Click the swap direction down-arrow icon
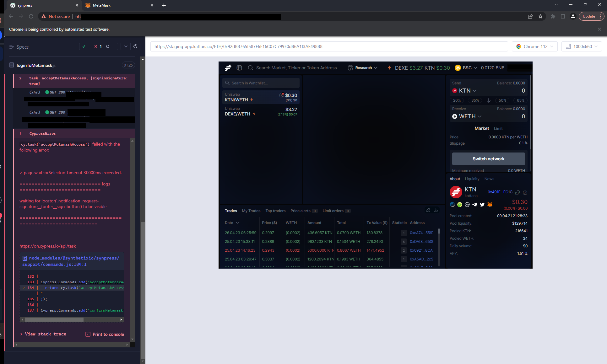This screenshot has height=364, width=607. pyautogui.click(x=489, y=100)
